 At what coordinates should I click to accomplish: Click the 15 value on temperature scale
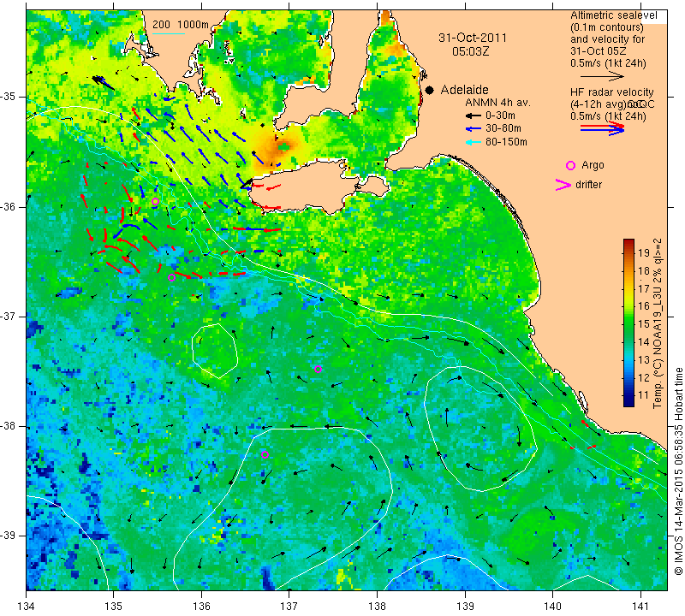point(644,324)
